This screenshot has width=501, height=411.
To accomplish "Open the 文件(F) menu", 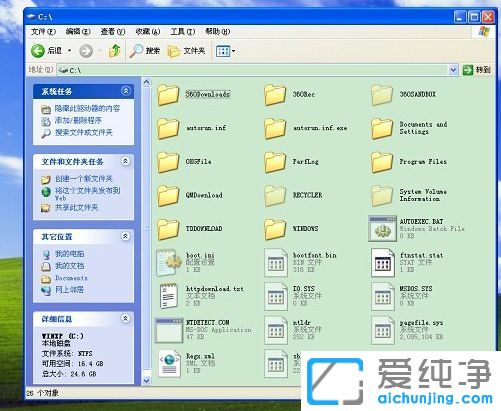I will point(43,32).
